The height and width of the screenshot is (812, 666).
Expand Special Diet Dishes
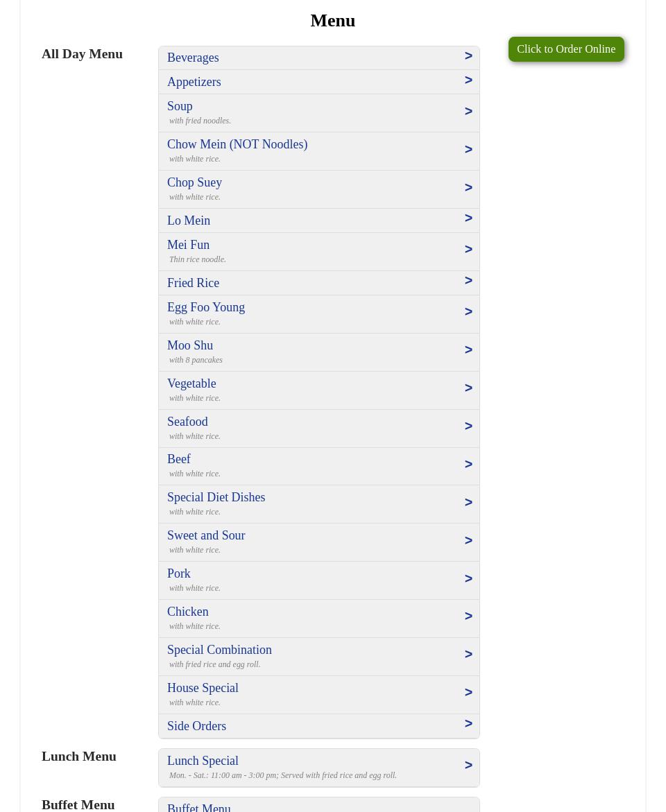click(x=319, y=503)
